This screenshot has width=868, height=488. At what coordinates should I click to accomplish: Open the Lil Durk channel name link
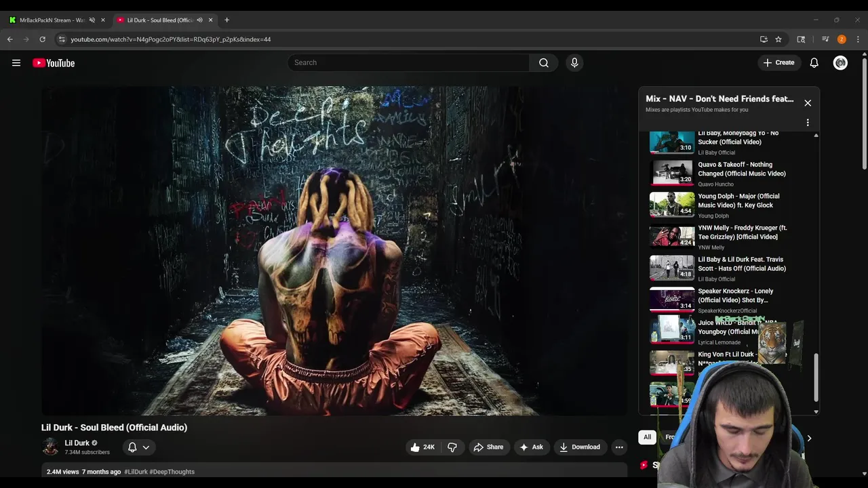coord(77,443)
